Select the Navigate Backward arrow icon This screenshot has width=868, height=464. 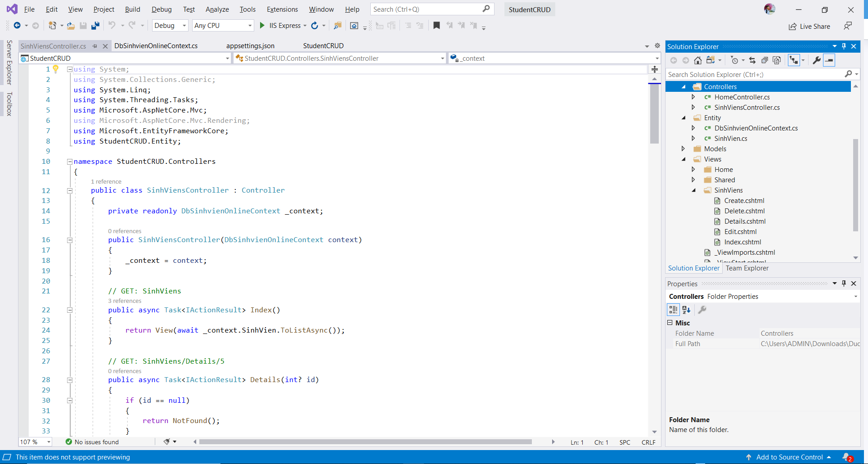click(x=18, y=25)
